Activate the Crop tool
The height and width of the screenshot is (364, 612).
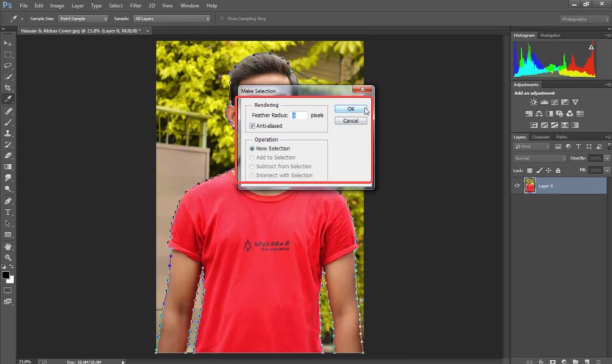point(8,87)
